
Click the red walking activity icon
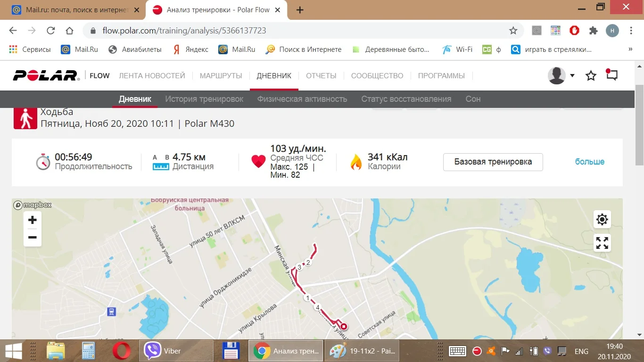[x=25, y=117]
